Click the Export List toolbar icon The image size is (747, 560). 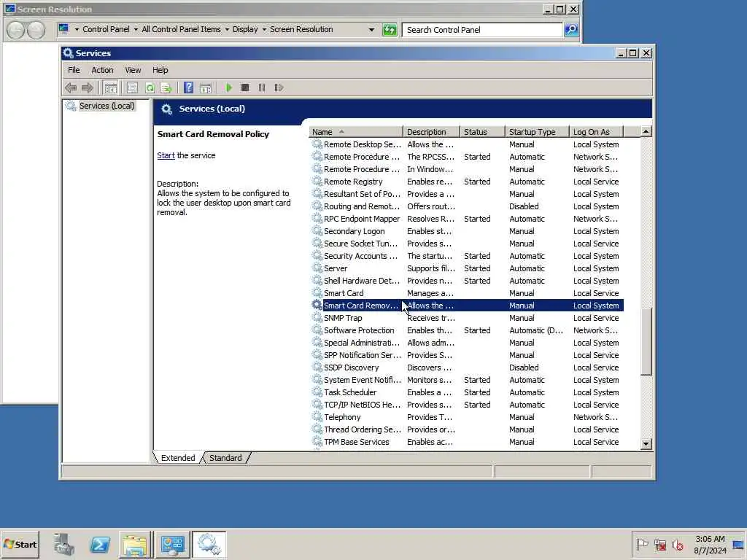click(166, 87)
